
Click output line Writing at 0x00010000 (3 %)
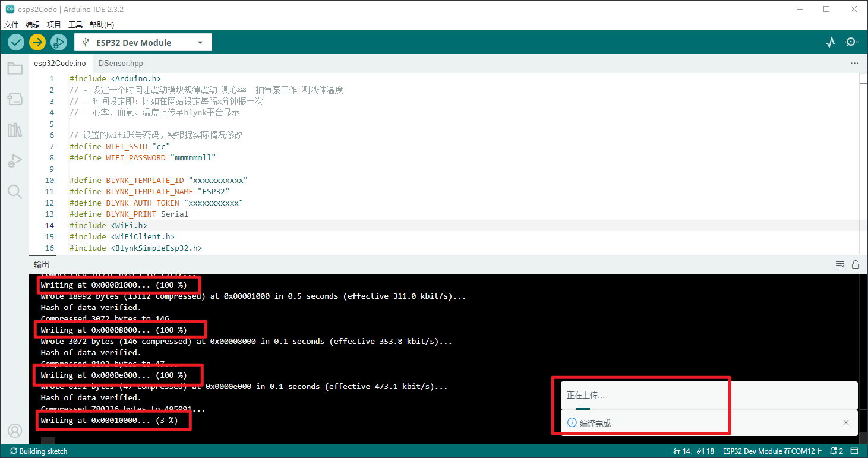(109, 420)
